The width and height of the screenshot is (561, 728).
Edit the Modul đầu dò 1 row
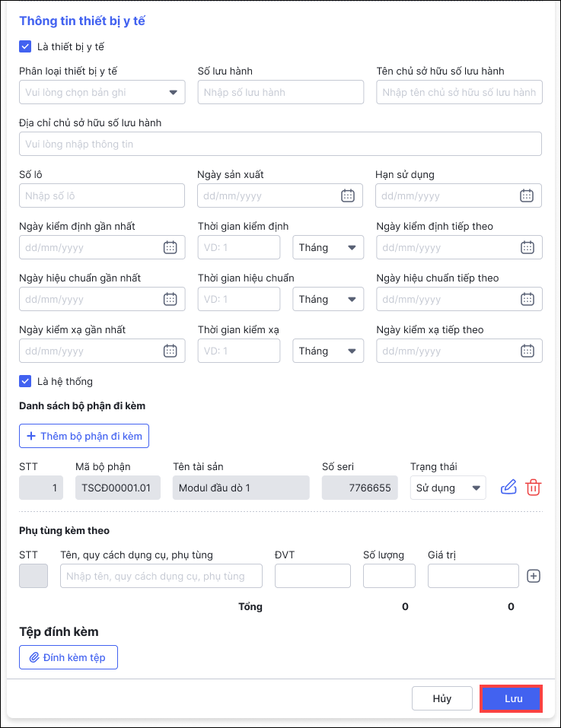[508, 488]
